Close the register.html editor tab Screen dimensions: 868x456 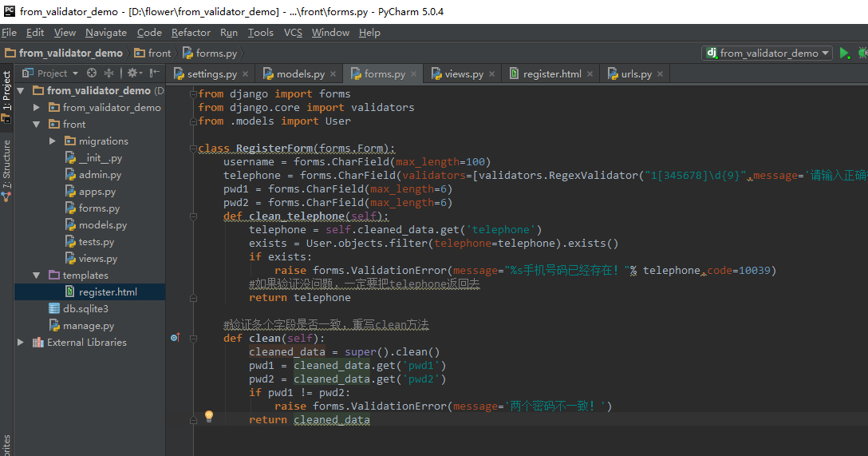pyautogui.click(x=590, y=74)
